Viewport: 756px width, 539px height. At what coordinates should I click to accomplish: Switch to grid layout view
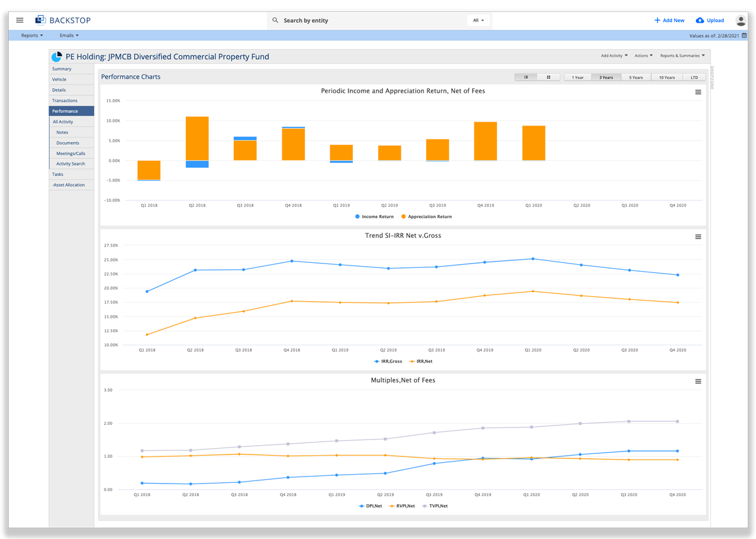tap(549, 77)
